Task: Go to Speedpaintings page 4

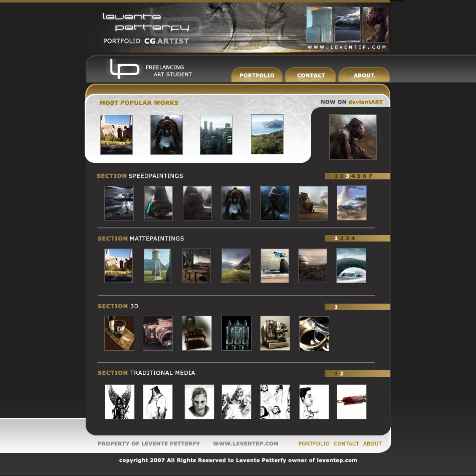Action: pyautogui.click(x=353, y=176)
